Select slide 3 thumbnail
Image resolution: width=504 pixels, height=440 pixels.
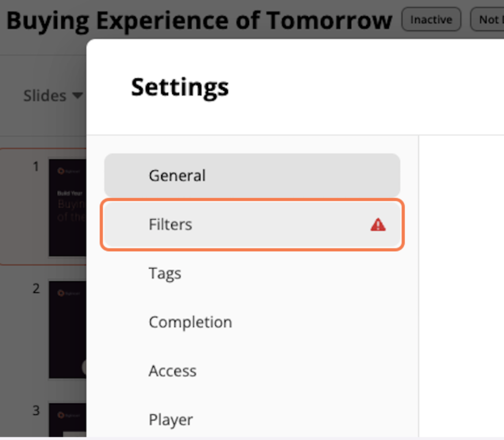tap(68, 420)
